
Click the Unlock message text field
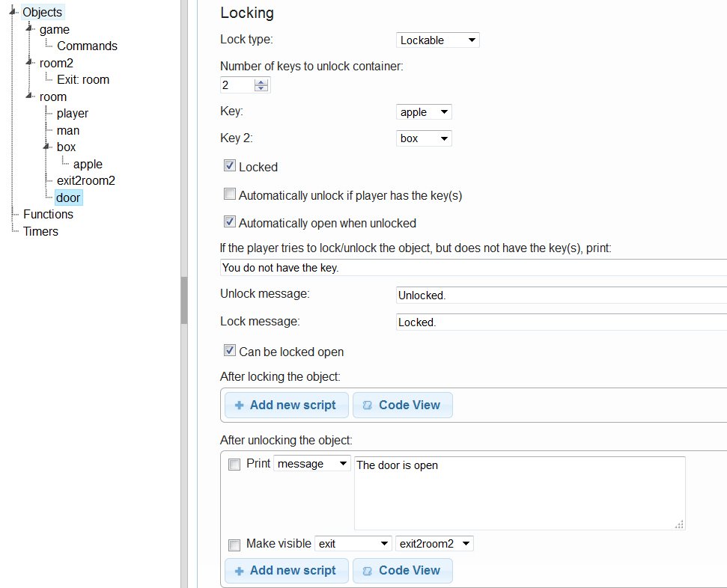[562, 295]
